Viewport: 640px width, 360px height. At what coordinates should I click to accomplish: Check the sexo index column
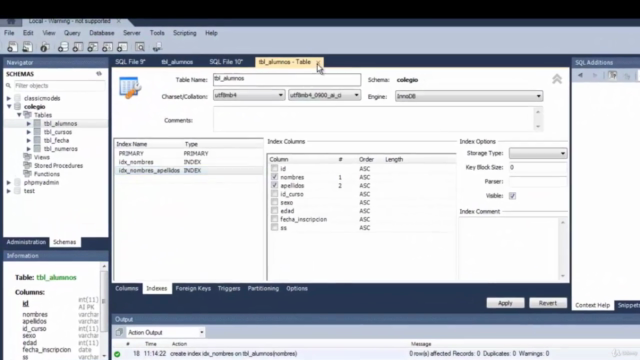pos(274,202)
